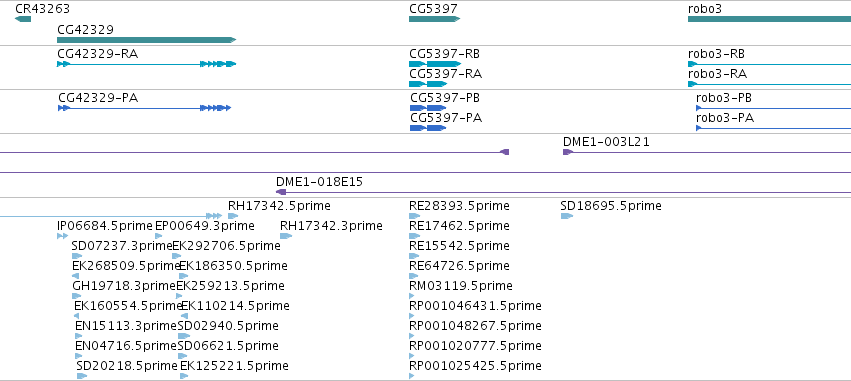Click the CG5397-RA transcript label
Viewport: 851px width, 381px height.
tap(446, 74)
